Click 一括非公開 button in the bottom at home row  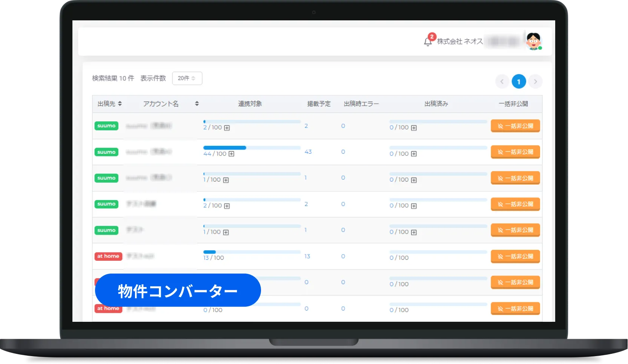[x=515, y=309]
